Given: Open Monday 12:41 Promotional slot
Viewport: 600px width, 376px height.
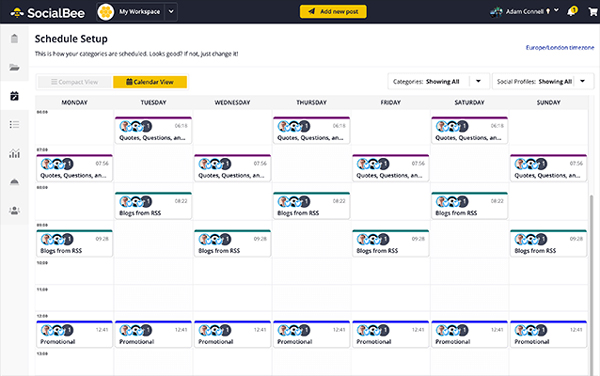Looking at the screenshot, I should 75,334.
